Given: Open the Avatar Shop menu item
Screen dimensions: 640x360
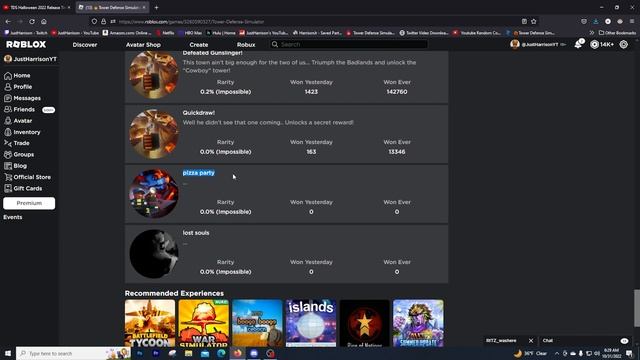Looking at the screenshot, I should coord(143,44).
